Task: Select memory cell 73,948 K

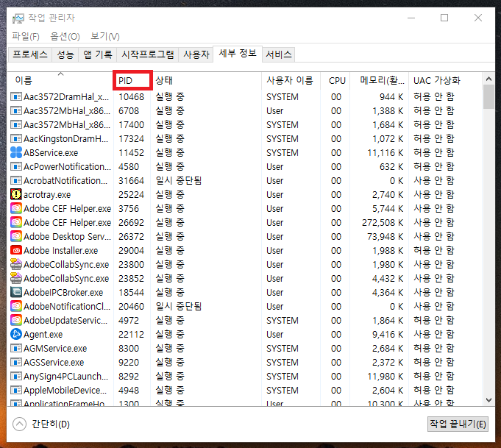Action: (x=385, y=236)
